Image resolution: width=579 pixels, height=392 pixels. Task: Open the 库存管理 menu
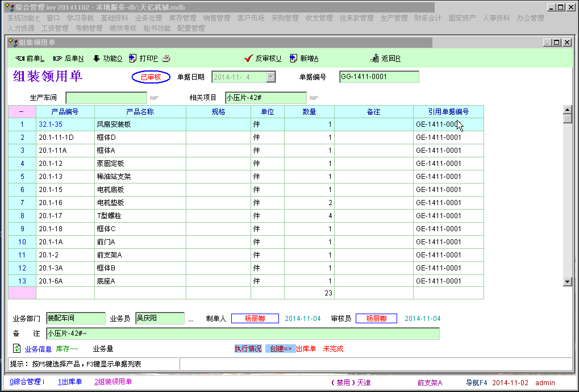pos(182,18)
